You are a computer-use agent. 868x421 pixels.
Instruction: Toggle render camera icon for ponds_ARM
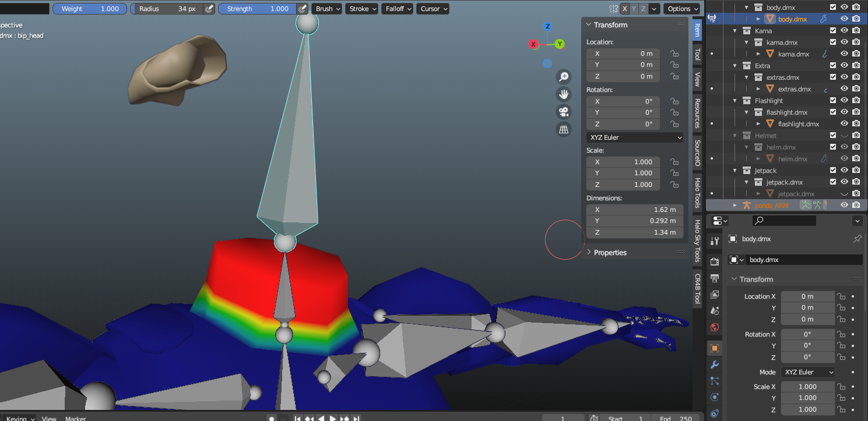point(856,205)
